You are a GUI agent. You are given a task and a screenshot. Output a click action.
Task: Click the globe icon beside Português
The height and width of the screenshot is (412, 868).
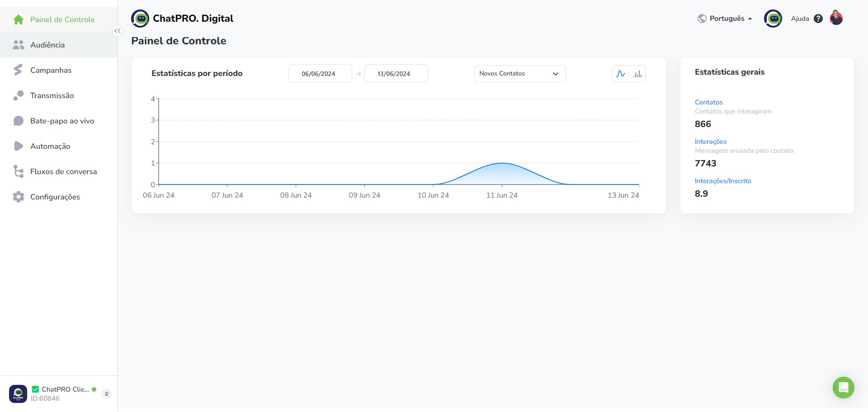click(702, 19)
